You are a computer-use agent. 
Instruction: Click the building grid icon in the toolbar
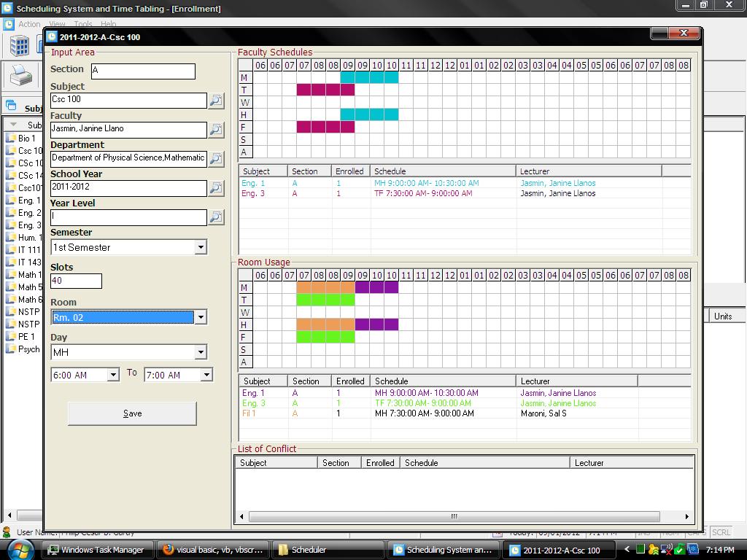tap(20, 46)
